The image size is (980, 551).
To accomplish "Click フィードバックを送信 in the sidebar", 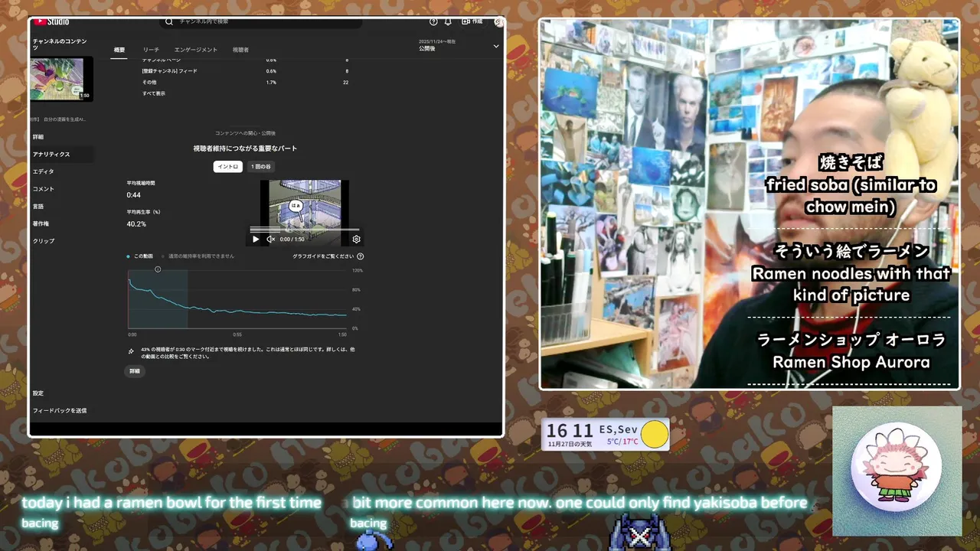I will [61, 411].
